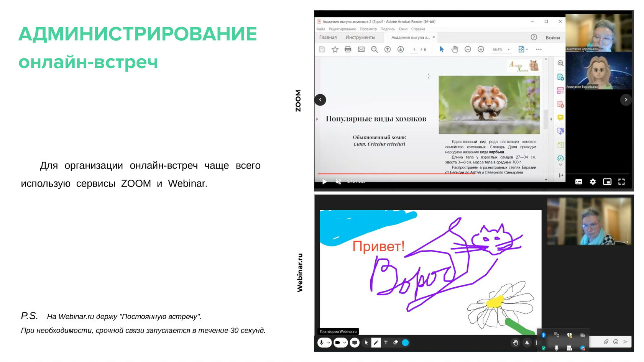Open the magnifier search tool in Acrobat toolbar
The height and width of the screenshot is (362, 644).
pyautogui.click(x=375, y=49)
